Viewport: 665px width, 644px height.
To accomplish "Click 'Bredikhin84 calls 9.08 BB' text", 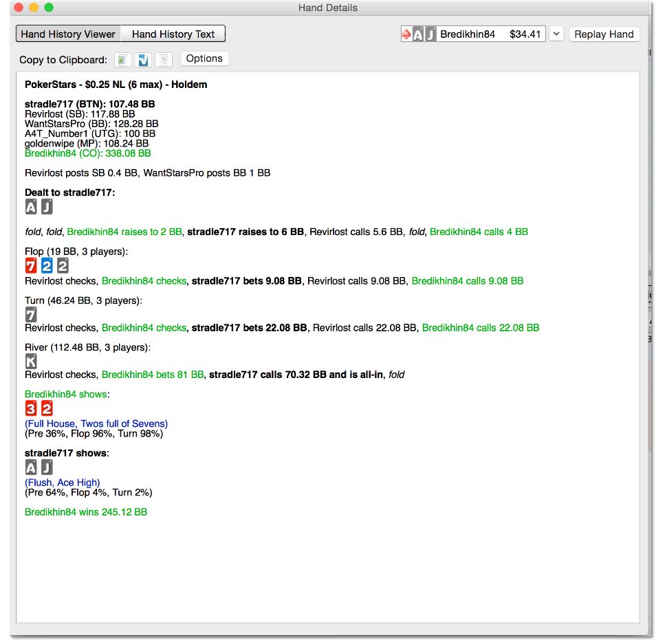I will (x=468, y=281).
